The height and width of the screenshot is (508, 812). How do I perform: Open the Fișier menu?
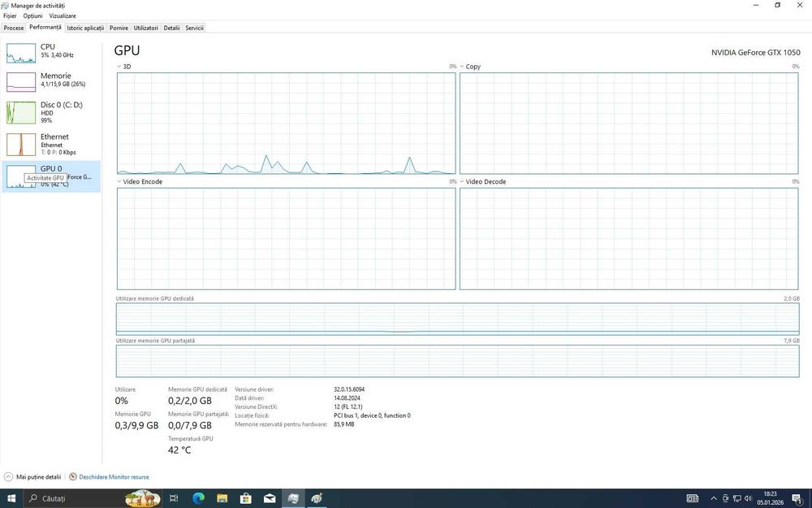click(10, 16)
